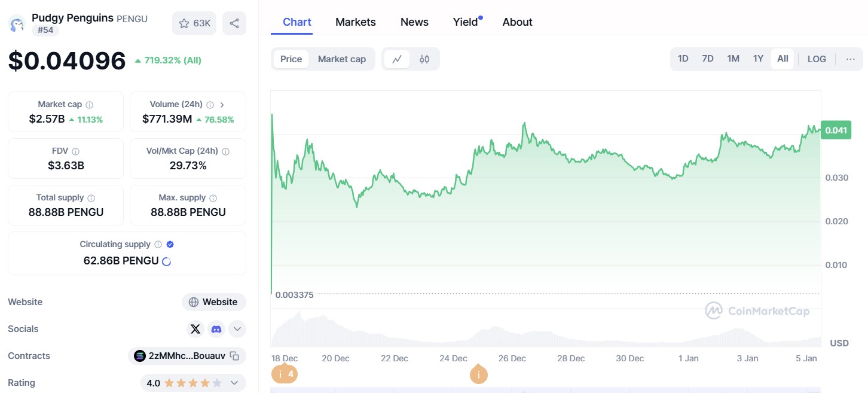This screenshot has width=868, height=393.
Task: Copy the contract address
Action: pos(234,356)
